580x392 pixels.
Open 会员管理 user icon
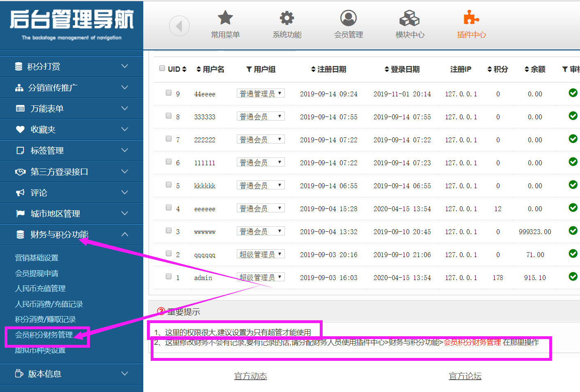coord(348,18)
